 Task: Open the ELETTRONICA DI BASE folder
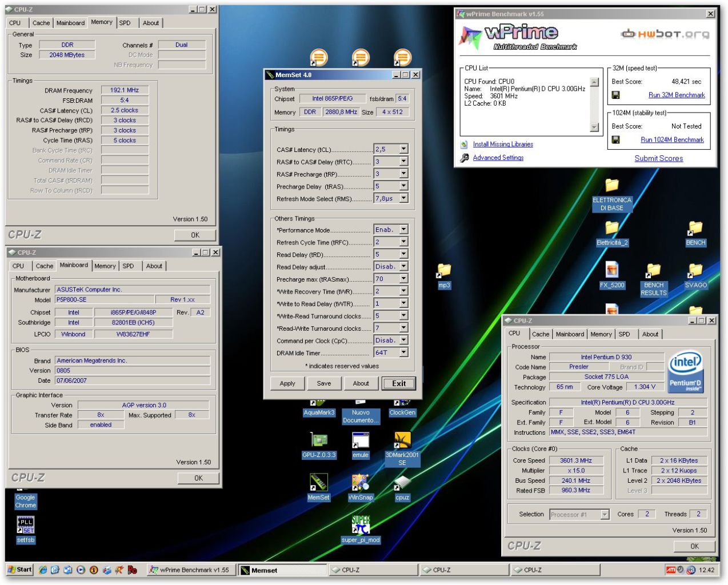tap(612, 195)
